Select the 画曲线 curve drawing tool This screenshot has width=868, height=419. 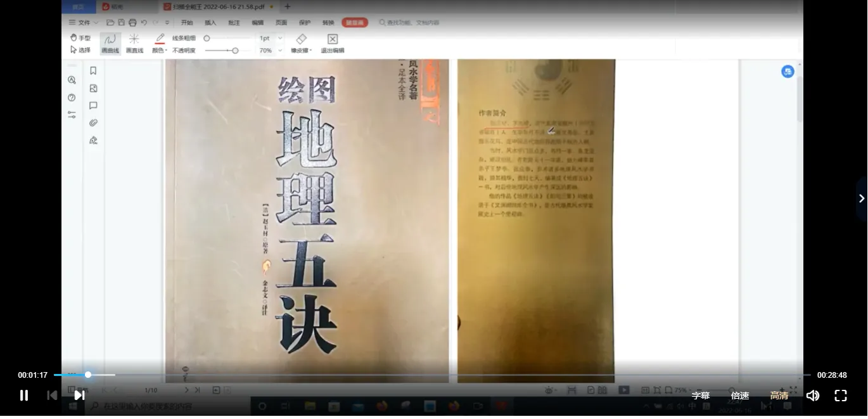click(x=110, y=43)
